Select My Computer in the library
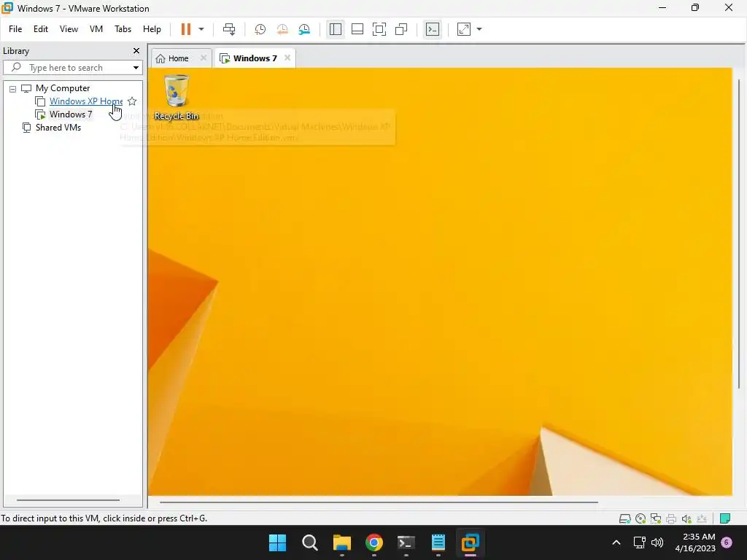Image resolution: width=747 pixels, height=560 pixels. (63, 88)
